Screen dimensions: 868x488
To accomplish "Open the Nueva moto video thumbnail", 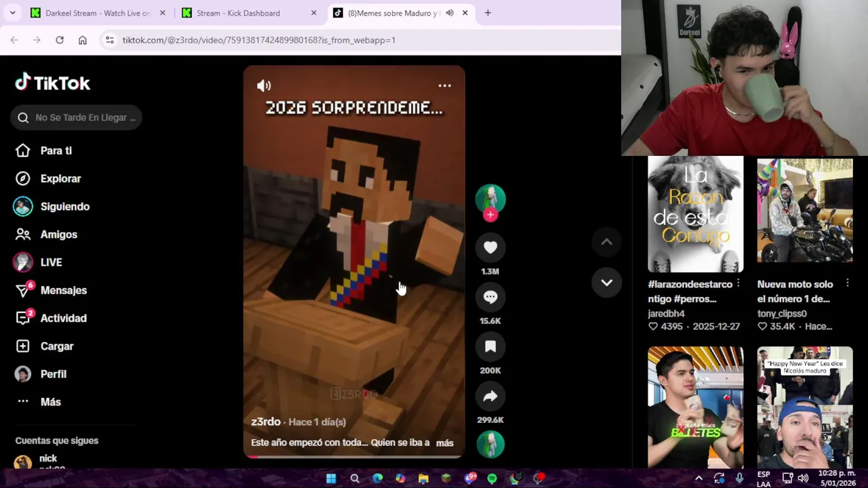I will pyautogui.click(x=805, y=210).
